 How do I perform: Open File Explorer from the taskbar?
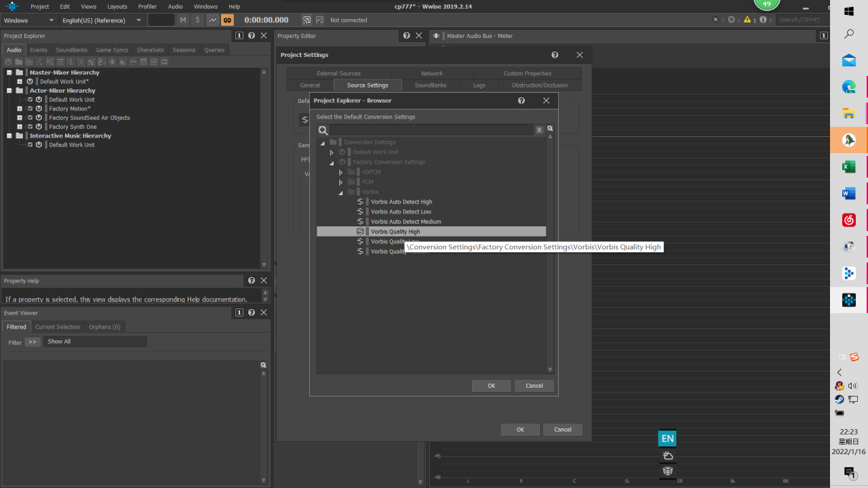[x=849, y=113]
